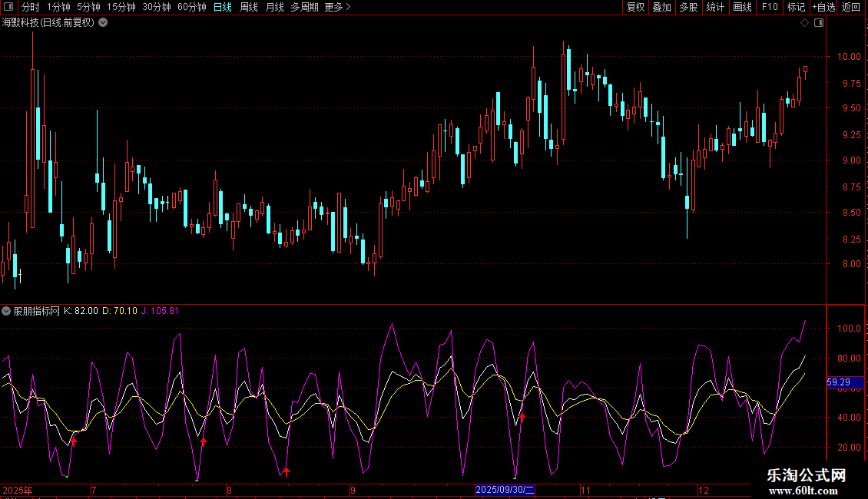
Task: Click the red arrow signal before September
Action: [287, 471]
